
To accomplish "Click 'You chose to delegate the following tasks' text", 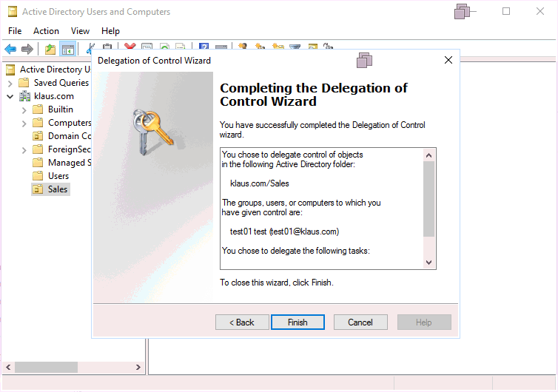I will click(x=296, y=251).
